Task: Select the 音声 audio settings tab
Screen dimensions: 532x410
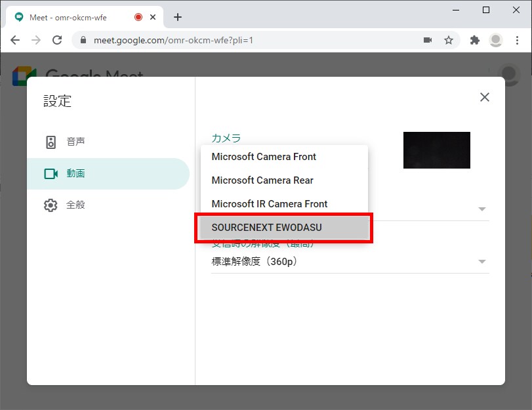Action: point(108,142)
